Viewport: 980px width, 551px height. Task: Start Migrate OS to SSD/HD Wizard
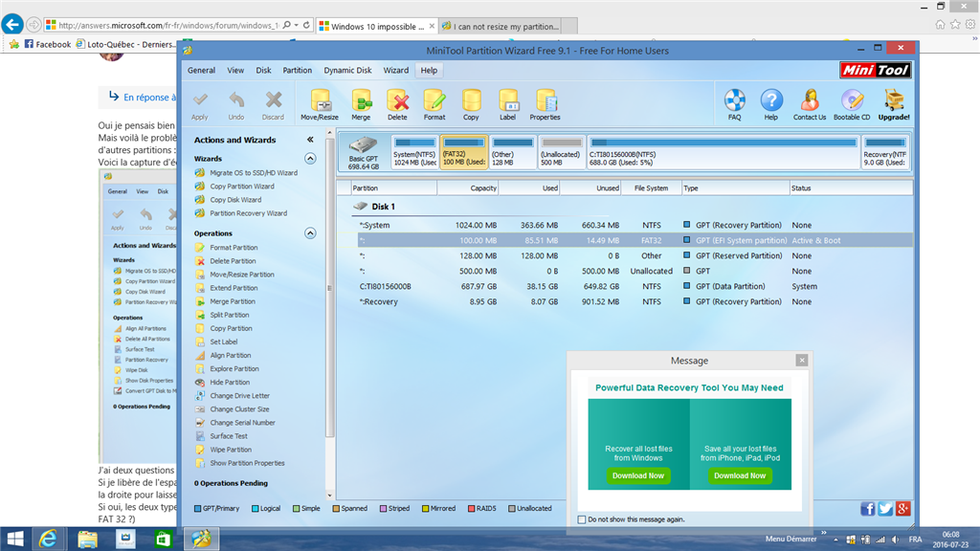point(247,172)
